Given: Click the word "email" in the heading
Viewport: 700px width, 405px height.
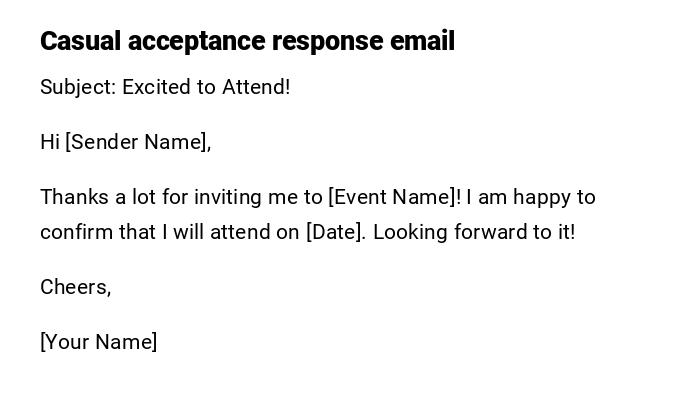Looking at the screenshot, I should click(x=423, y=41).
